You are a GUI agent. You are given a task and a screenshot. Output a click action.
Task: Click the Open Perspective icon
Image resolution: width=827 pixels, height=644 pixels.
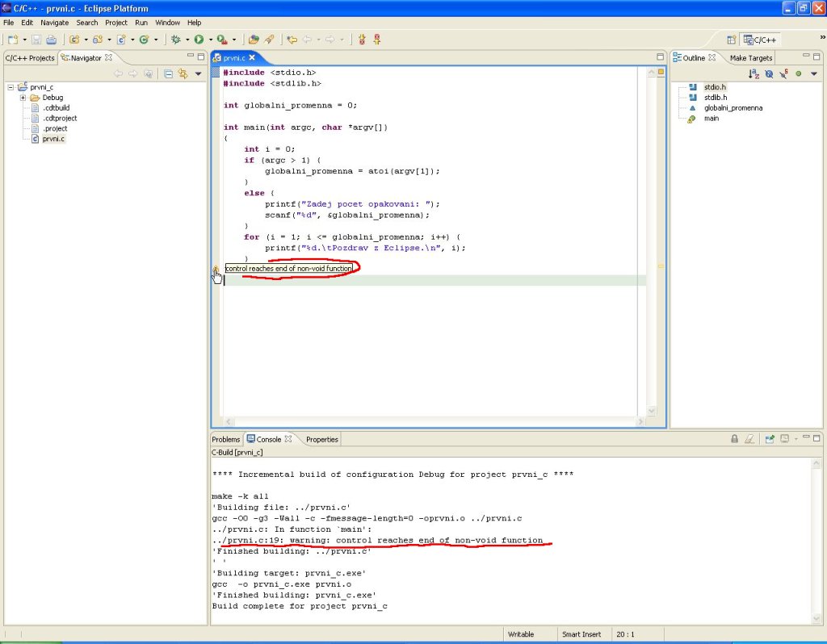pos(731,39)
